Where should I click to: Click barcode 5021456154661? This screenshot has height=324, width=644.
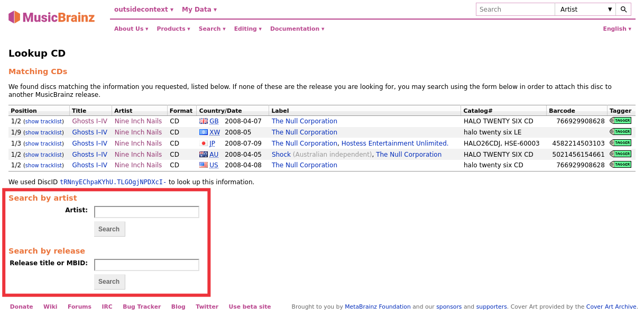pos(578,155)
